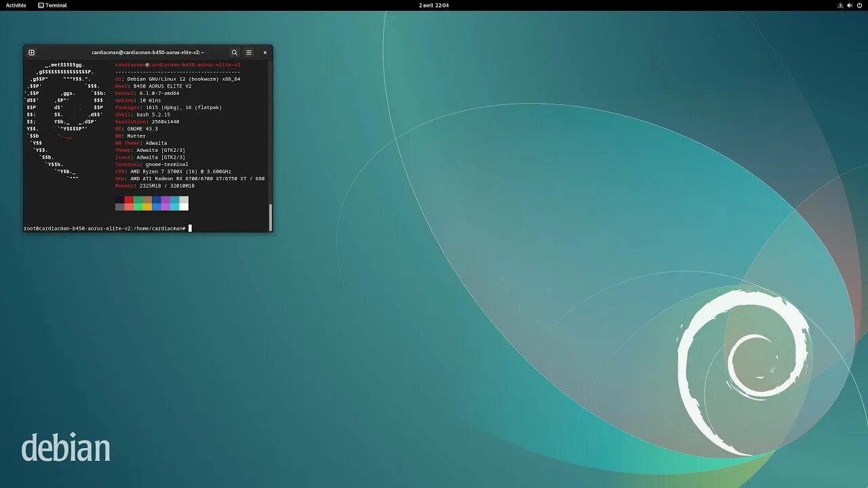The image size is (868, 488).
Task: Open a new tab in Terminal window
Action: tap(31, 52)
